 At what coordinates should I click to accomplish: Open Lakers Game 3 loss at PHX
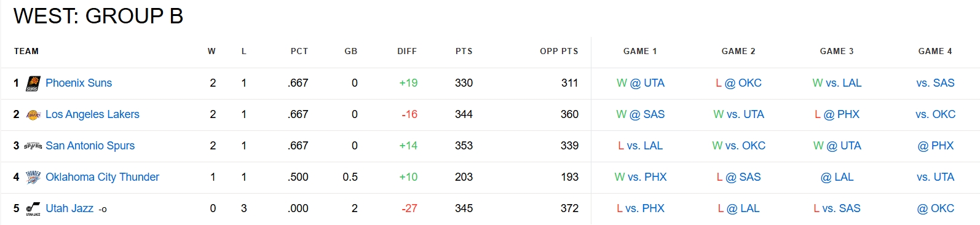837,114
